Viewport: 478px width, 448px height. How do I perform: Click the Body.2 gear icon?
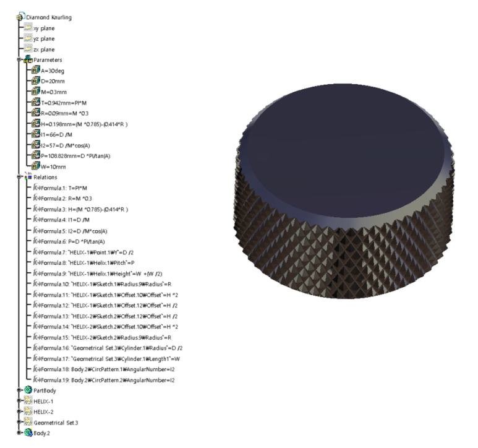coord(28,433)
